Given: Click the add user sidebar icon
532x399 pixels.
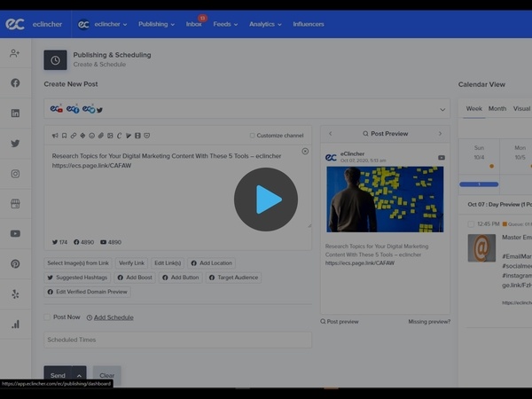Looking at the screenshot, I should pyautogui.click(x=14, y=53).
